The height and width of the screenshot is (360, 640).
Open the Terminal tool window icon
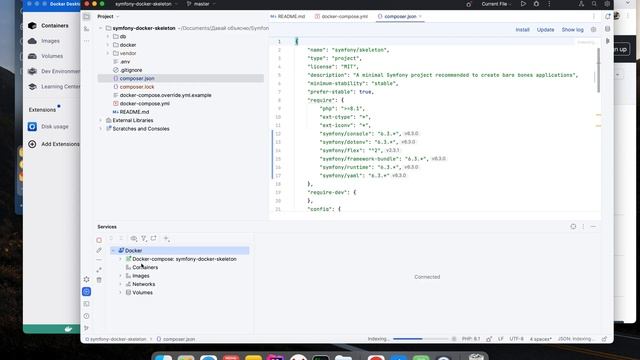87,304
